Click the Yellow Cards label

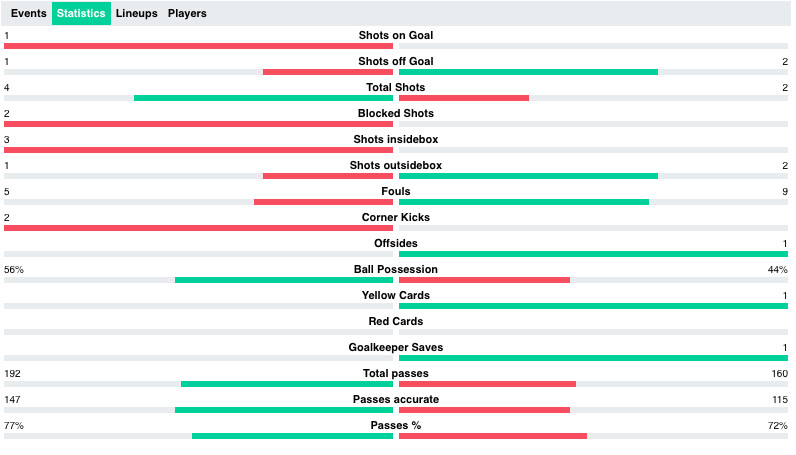tap(396, 295)
